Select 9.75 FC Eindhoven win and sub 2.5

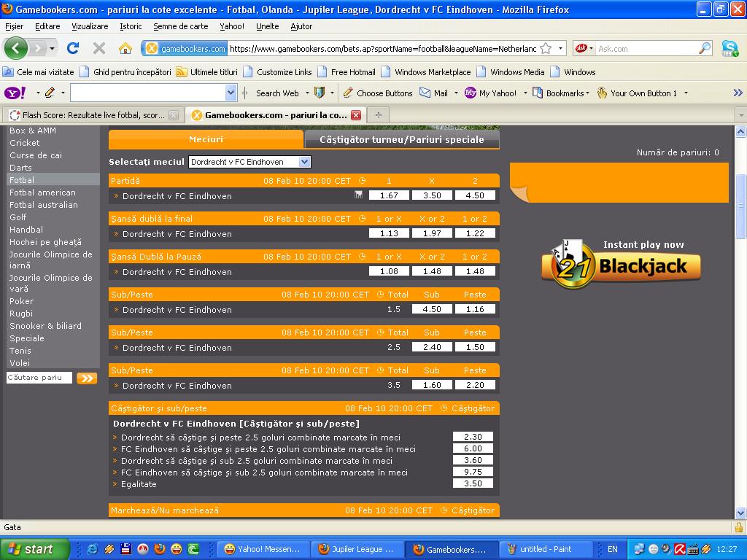(x=473, y=472)
